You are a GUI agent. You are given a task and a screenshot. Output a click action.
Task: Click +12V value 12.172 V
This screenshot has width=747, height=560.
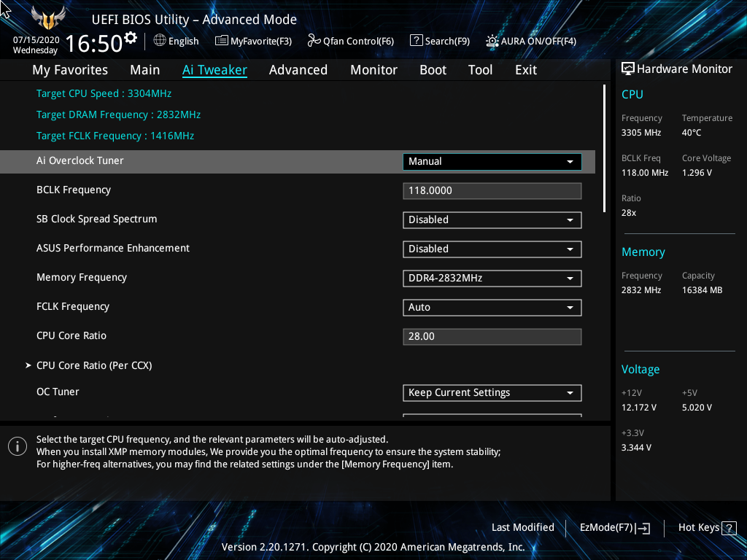[638, 408]
